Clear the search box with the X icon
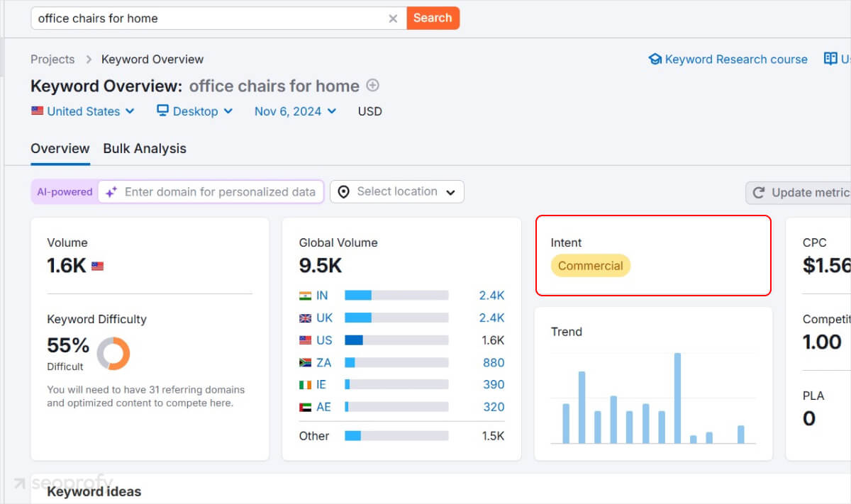Image resolution: width=851 pixels, height=504 pixels. tap(393, 18)
